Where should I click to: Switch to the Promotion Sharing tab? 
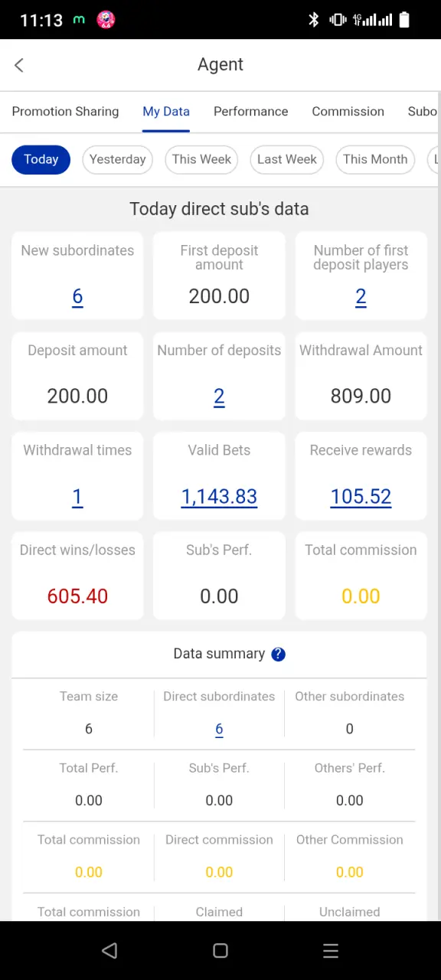(x=65, y=112)
